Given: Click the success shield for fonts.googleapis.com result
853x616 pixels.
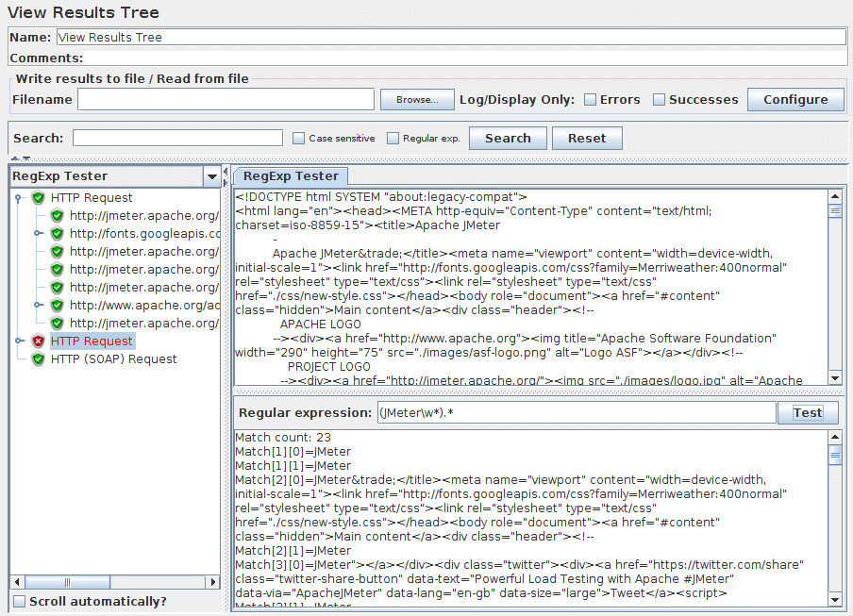Looking at the screenshot, I should 58,233.
